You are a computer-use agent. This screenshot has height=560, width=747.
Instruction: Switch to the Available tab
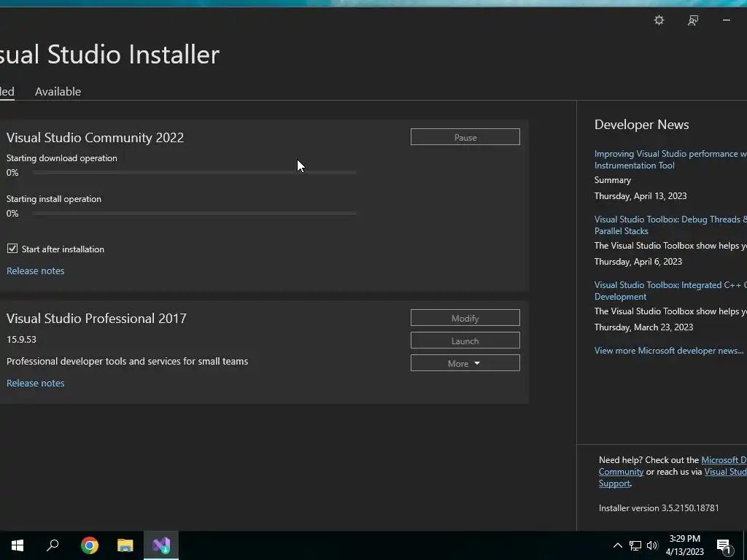[x=58, y=91]
